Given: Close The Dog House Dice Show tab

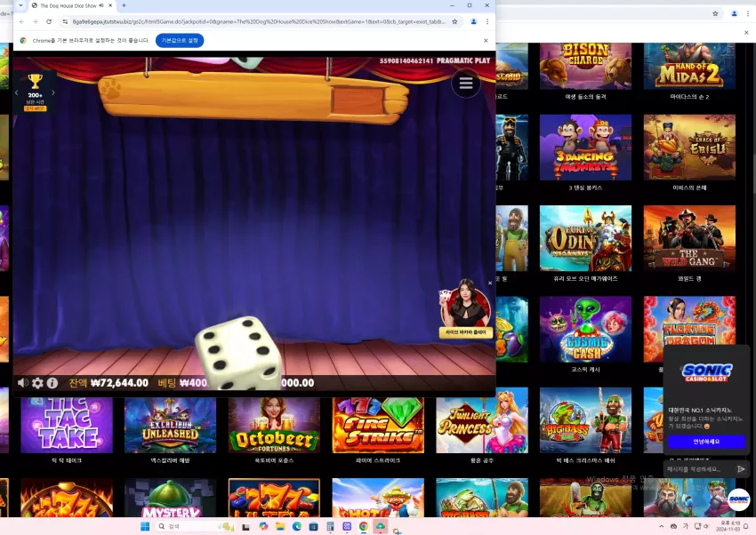Looking at the screenshot, I should (x=110, y=5).
